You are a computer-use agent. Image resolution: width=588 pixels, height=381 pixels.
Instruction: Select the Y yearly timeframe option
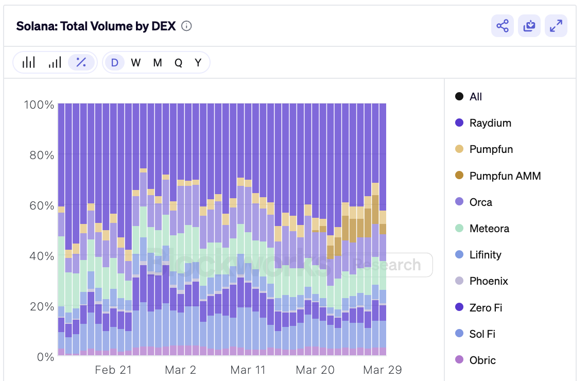[x=198, y=62]
